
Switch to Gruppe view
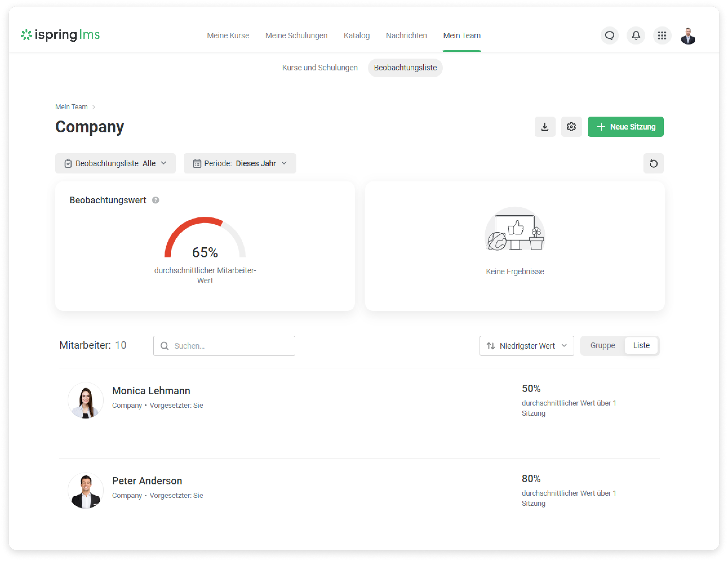point(602,346)
